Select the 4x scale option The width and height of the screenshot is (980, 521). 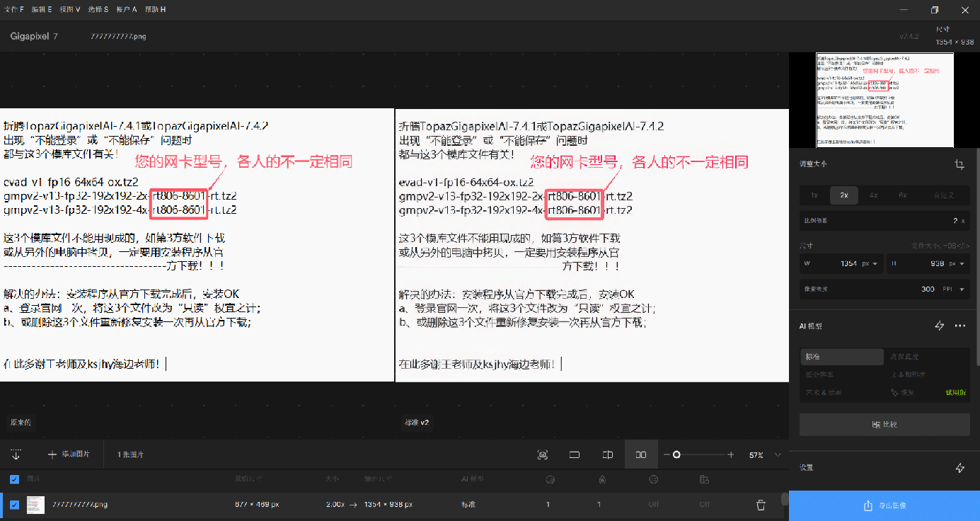tap(873, 195)
